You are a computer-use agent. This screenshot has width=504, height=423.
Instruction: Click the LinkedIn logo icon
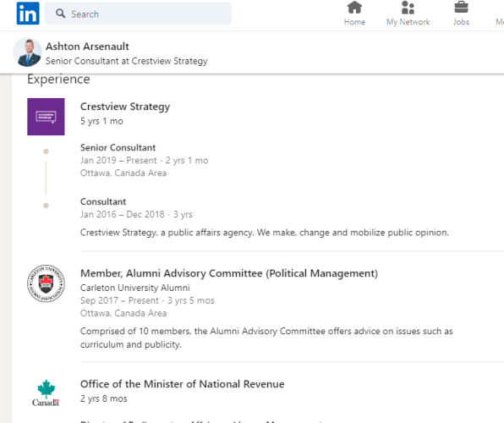tap(28, 14)
